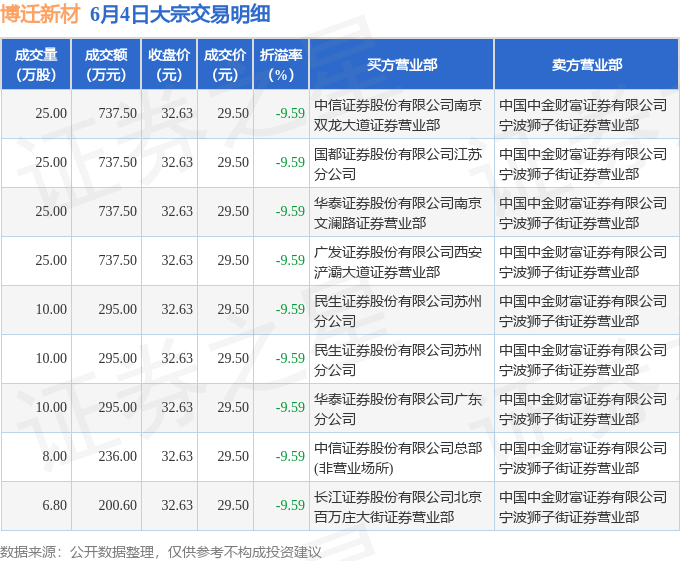Click seller 中国中金财富证券 in 国都证券 row

583,164
